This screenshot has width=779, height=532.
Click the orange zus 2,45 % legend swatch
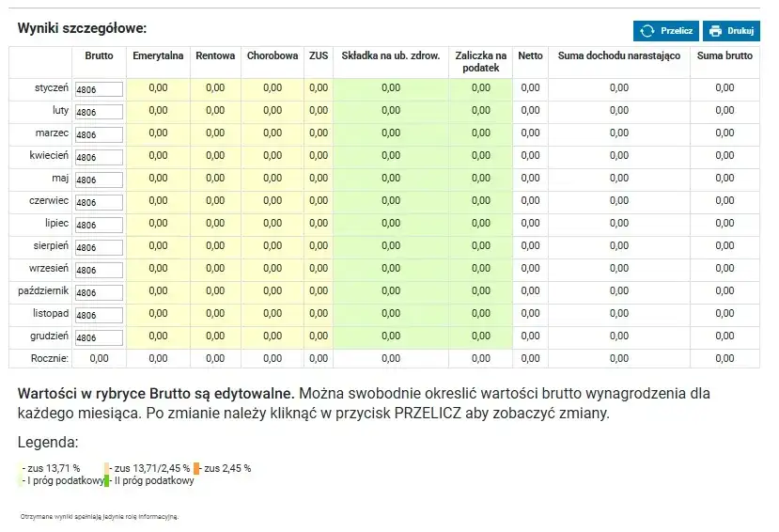197,468
